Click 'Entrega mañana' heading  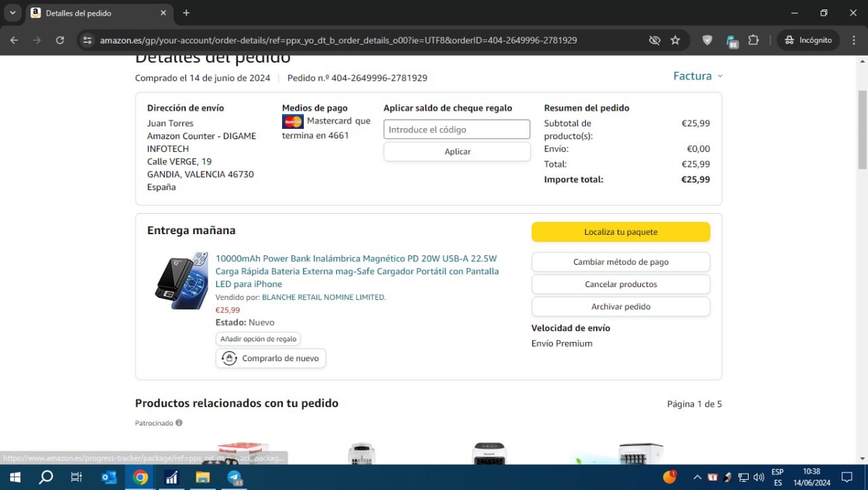(x=191, y=231)
